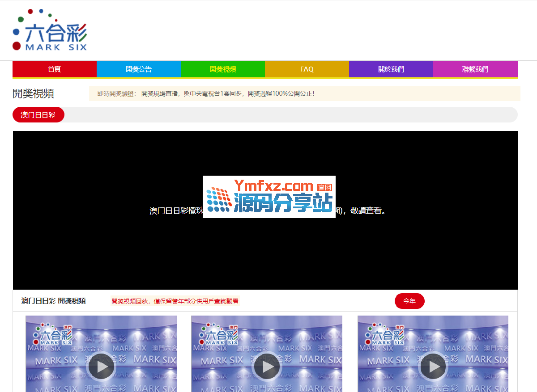This screenshot has height=392, width=537.
Task: Click the Ymfxz.com 源码分享站 watermark logo
Action: pyautogui.click(x=269, y=197)
